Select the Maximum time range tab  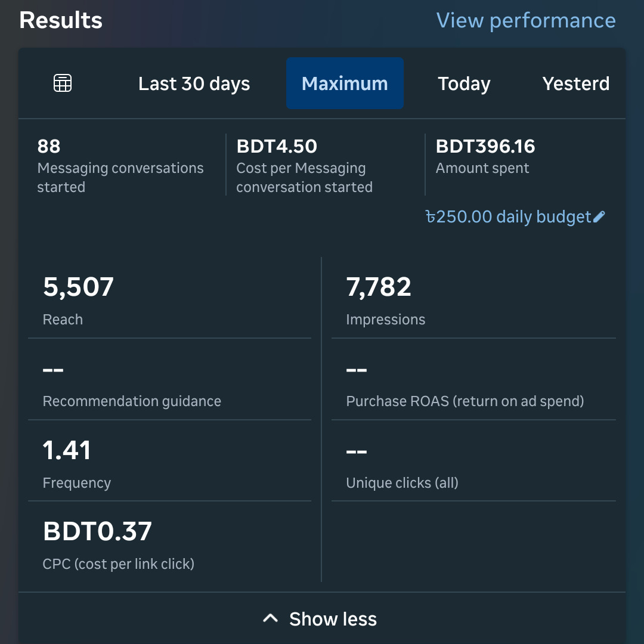345,83
